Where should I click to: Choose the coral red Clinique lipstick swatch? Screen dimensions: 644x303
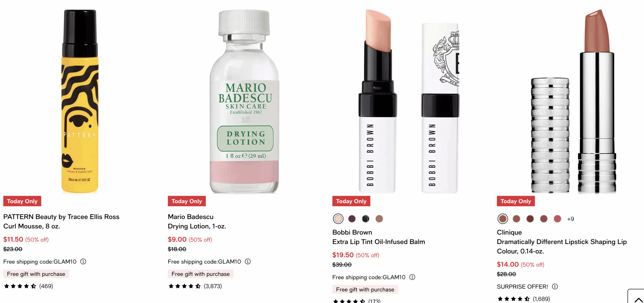point(557,219)
